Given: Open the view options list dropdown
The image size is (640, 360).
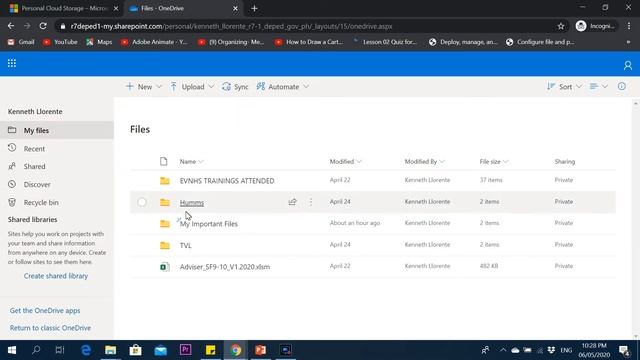Looking at the screenshot, I should (x=599, y=86).
